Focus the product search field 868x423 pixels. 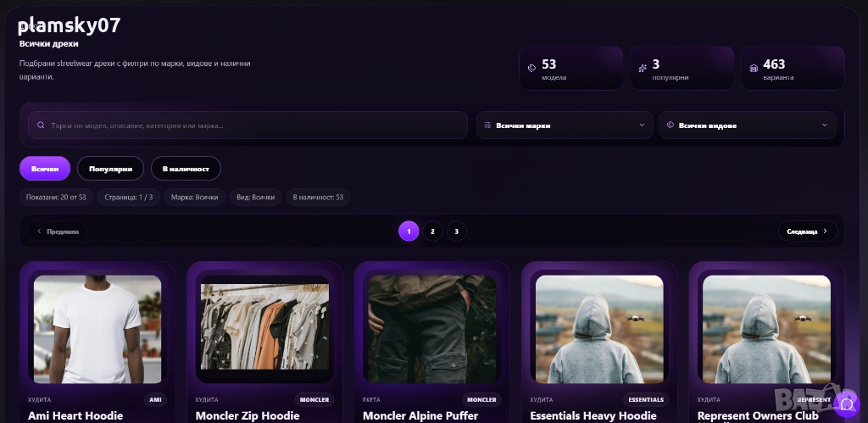coord(248,125)
